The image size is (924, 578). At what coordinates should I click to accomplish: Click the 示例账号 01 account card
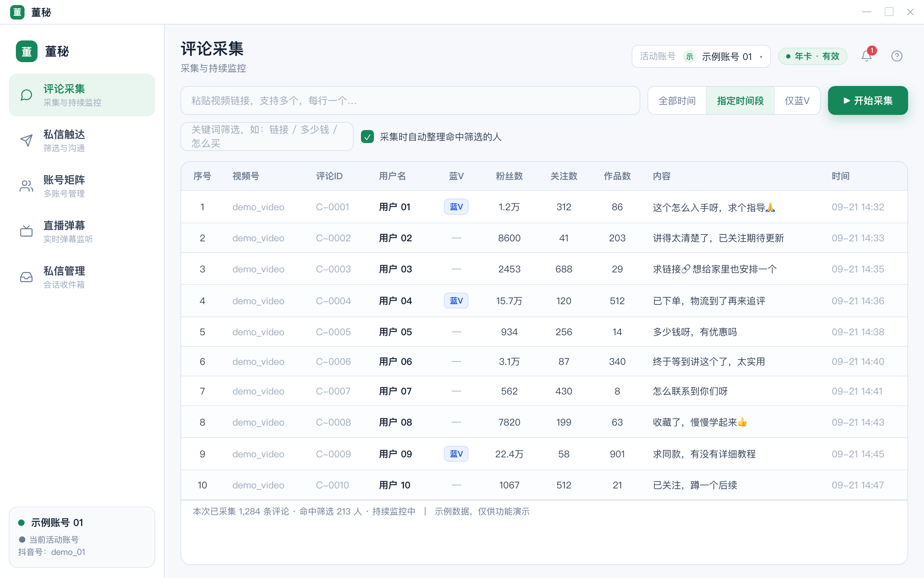pos(82,537)
